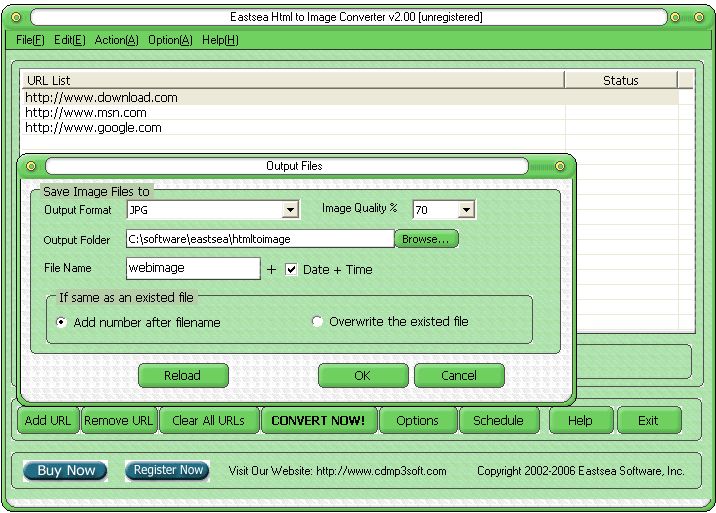Click the URL List column header
Viewport: 716px width, 513px height.
pos(293,80)
